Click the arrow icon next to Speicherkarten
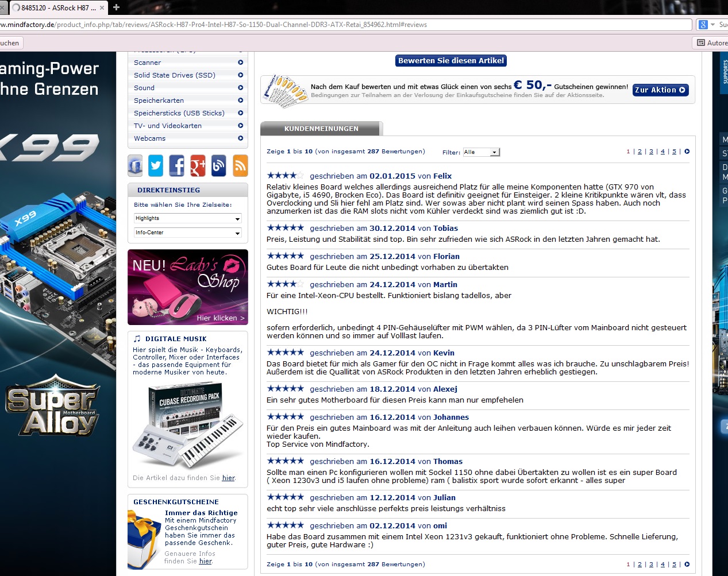 coord(240,100)
